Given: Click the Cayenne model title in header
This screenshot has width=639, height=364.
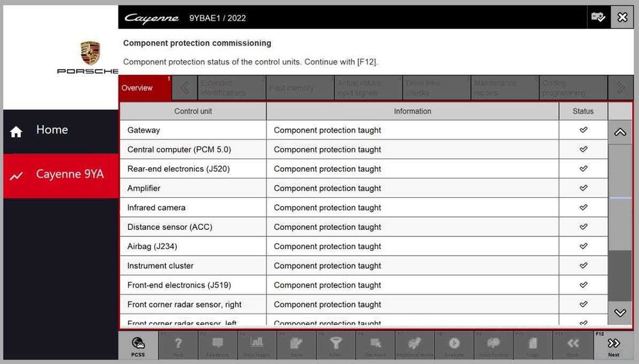Looking at the screenshot, I should [x=151, y=18].
